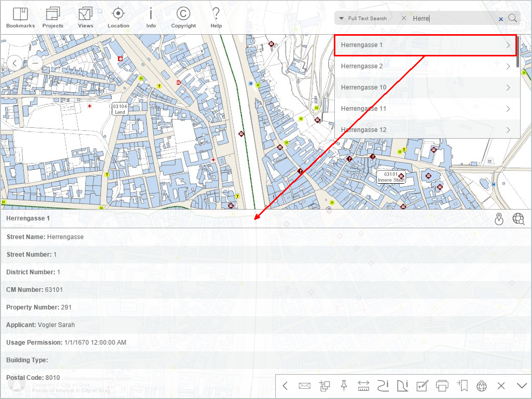Collapse the map side panel with left arrow
Screen dimensions: 532x399
(x=14, y=63)
